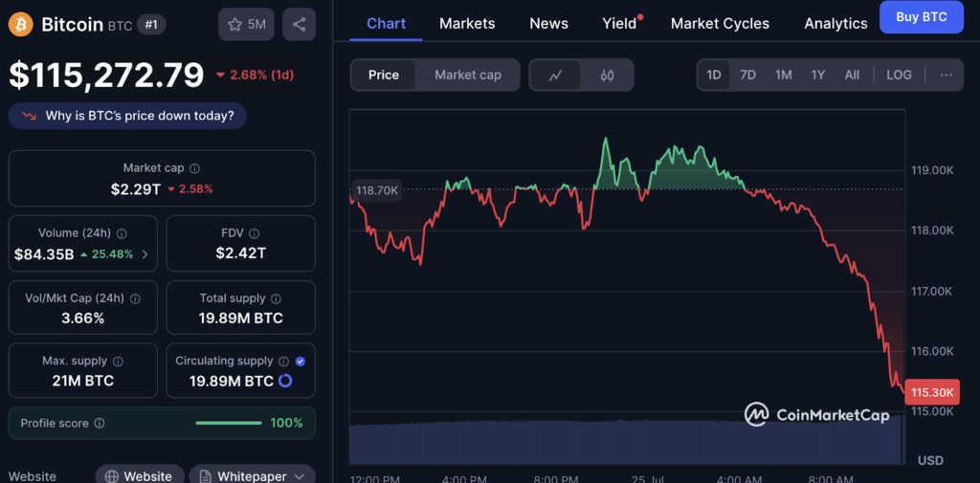Open the Markets tab
Viewport: 980px width, 483px height.
(x=467, y=23)
